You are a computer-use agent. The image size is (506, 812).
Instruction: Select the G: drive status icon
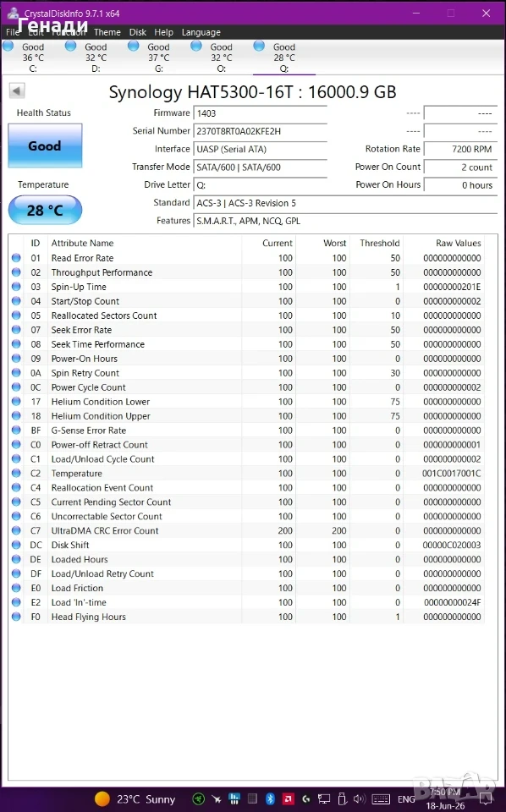(134, 46)
